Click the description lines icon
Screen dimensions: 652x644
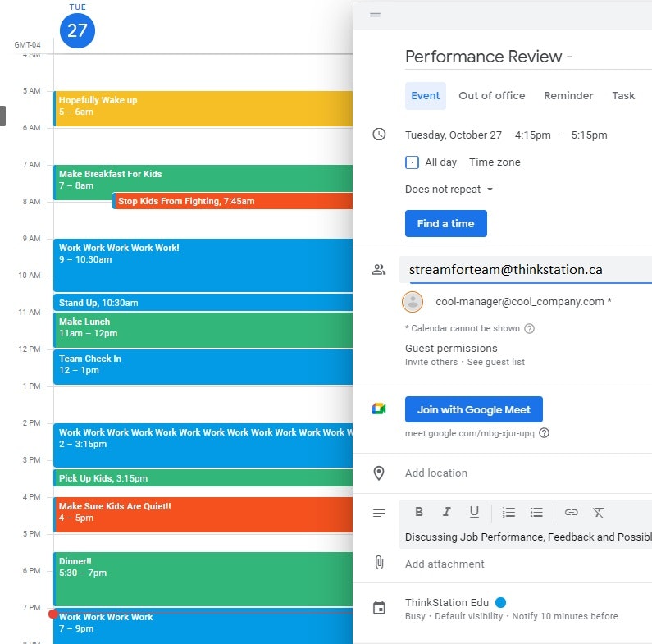pyautogui.click(x=379, y=513)
